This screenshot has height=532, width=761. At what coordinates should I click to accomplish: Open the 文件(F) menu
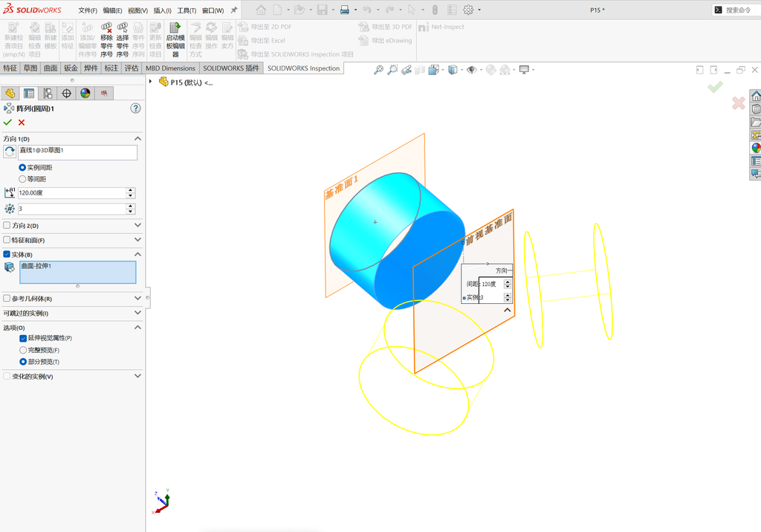[x=88, y=10]
